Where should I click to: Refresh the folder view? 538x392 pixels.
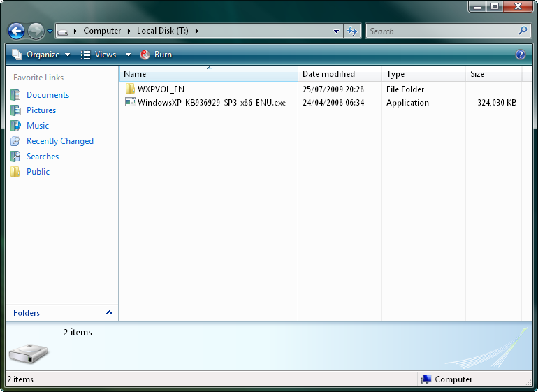click(352, 31)
